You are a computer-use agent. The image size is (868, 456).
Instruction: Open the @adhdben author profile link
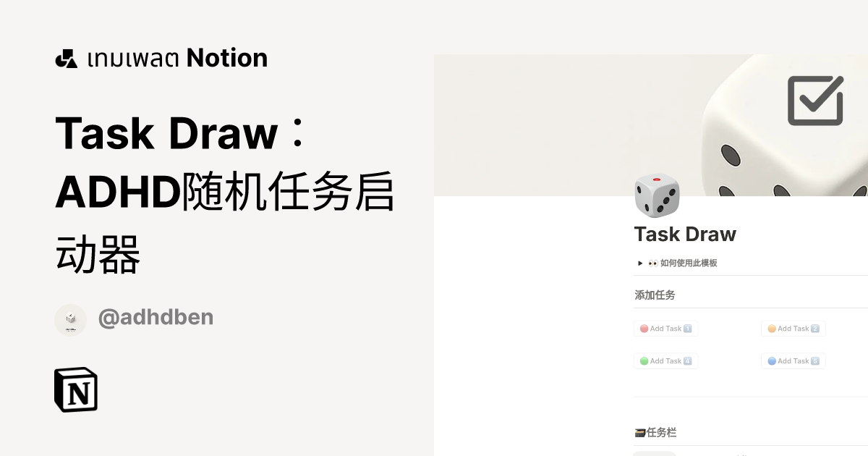[156, 317]
